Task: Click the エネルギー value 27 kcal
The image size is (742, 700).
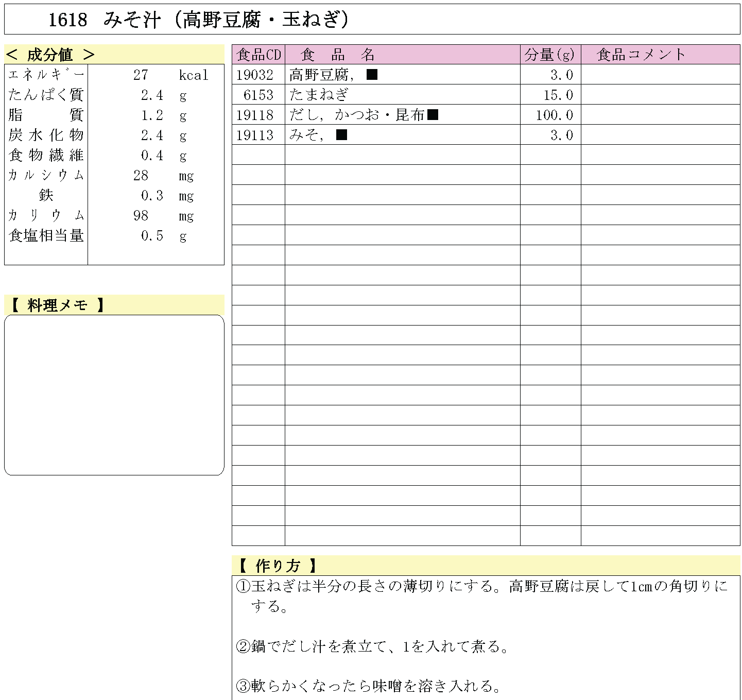Action: [170, 75]
